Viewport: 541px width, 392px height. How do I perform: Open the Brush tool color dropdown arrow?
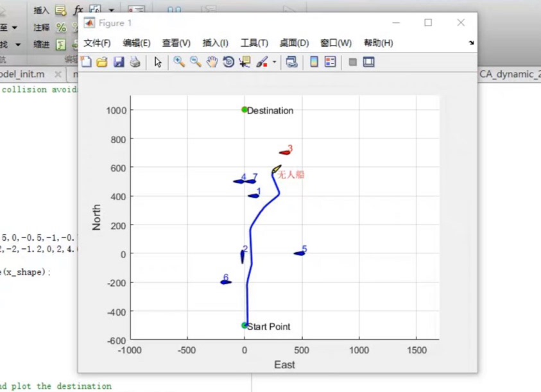point(274,62)
